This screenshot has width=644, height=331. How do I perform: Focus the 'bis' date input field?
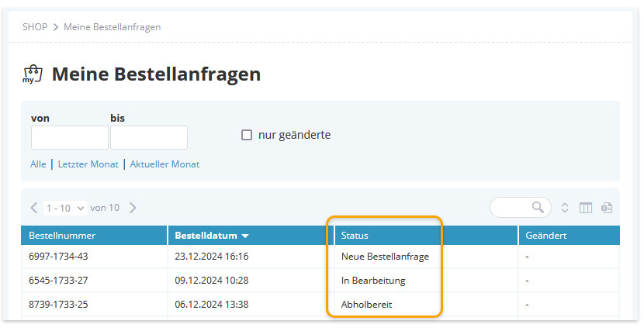tap(149, 137)
